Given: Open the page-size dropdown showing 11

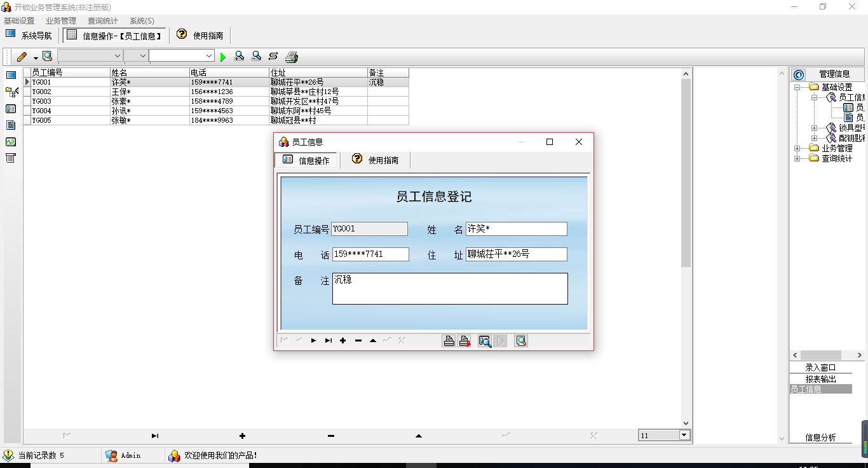Looking at the screenshot, I should click(x=684, y=436).
